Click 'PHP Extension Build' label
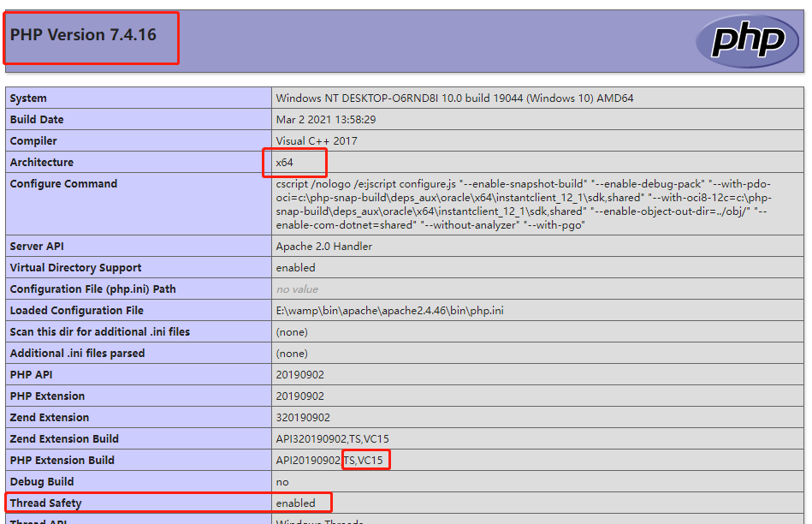Screen dimensions: 812x524 pyautogui.click(x=62, y=461)
